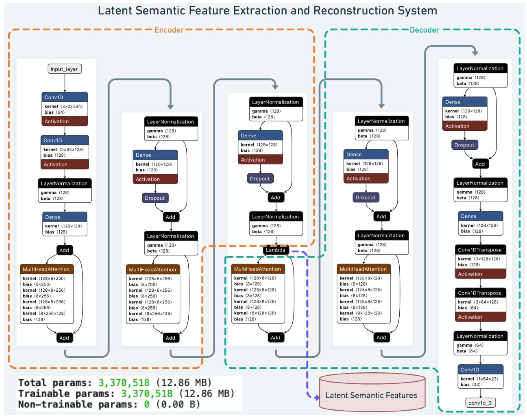Click the Lambda node

coord(276,250)
